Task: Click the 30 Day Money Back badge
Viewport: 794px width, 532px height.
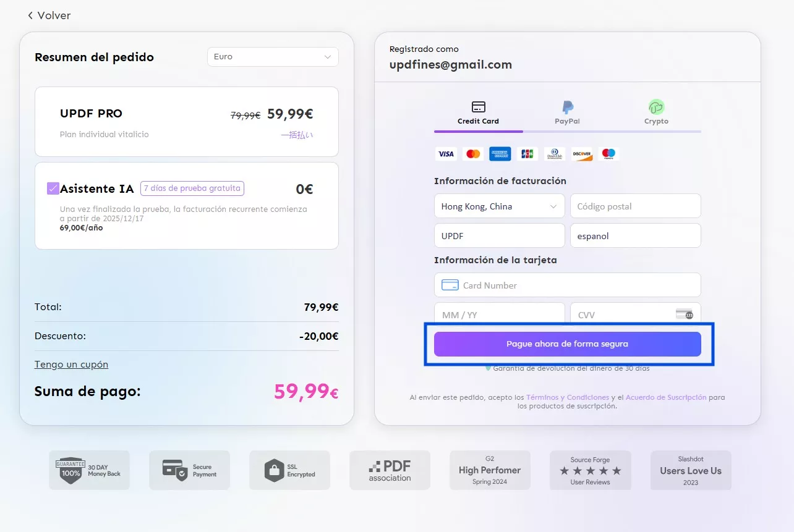Action: click(x=90, y=470)
